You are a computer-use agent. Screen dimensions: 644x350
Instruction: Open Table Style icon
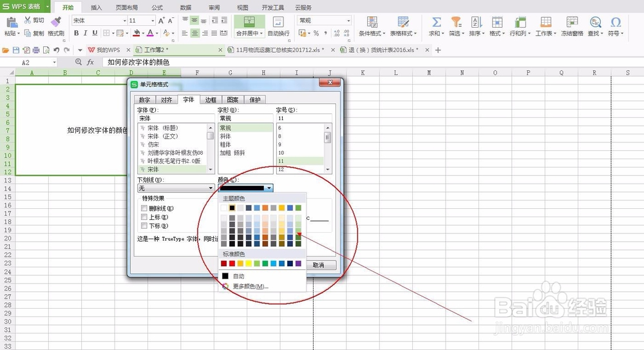tap(403, 22)
